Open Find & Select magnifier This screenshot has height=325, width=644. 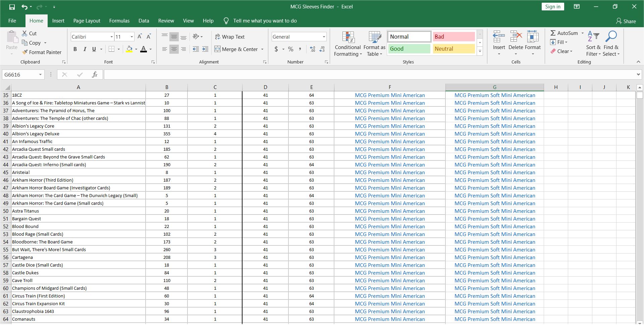(611, 44)
